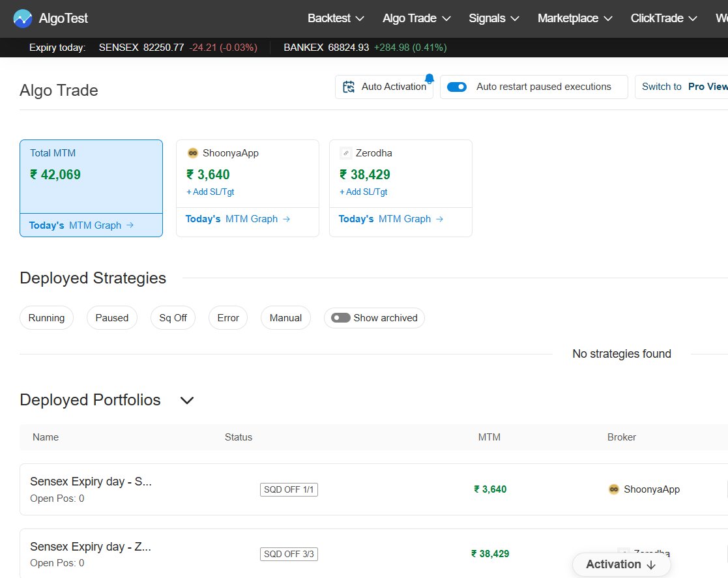Click the ₹ 38,429 Zerodha card value
728x578 pixels.
tap(365, 175)
